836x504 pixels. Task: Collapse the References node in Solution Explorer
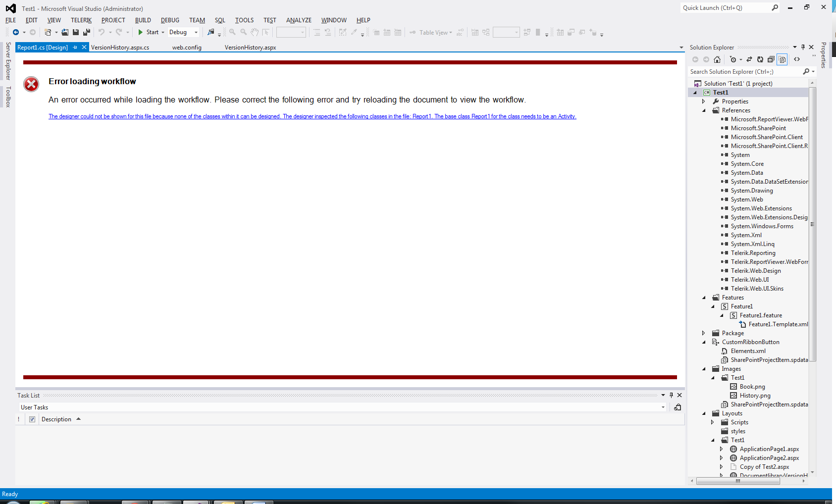[704, 110]
